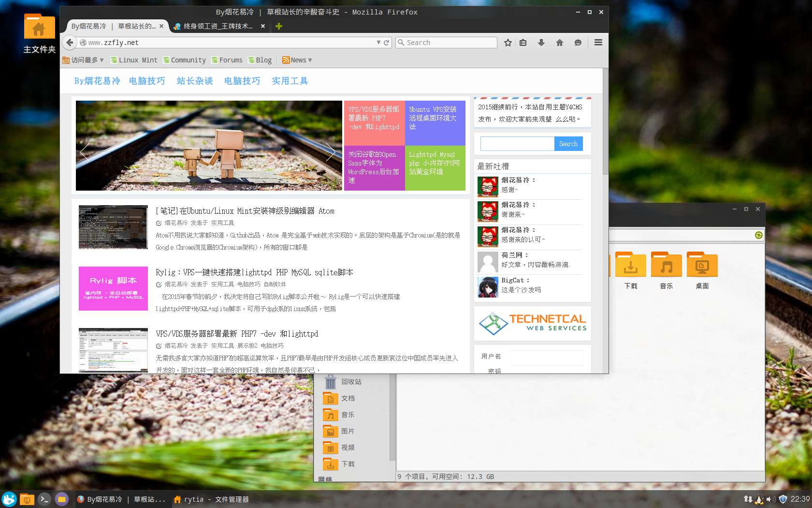The width and height of the screenshot is (812, 508).
Task: Open 站长杂谈 site menu item
Action: [x=195, y=81]
